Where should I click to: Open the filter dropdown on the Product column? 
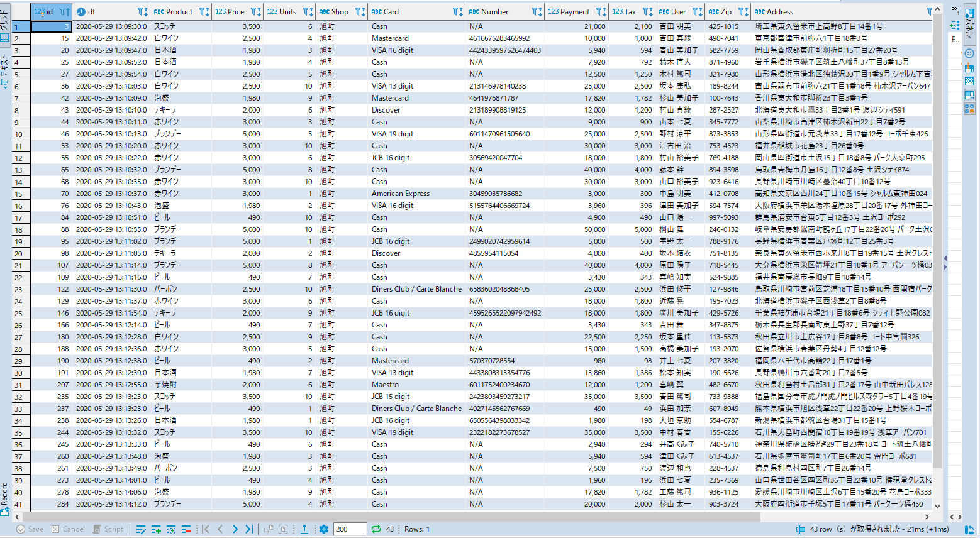click(203, 12)
